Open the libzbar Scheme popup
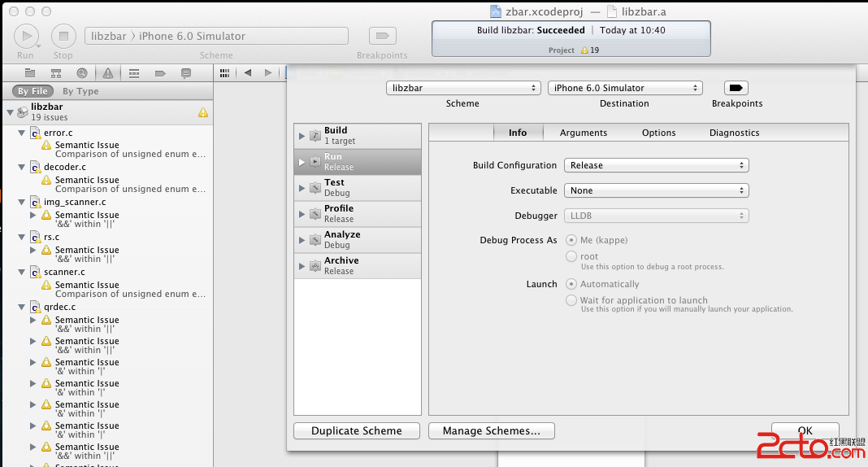Viewport: 868px width, 467px height. tap(463, 88)
